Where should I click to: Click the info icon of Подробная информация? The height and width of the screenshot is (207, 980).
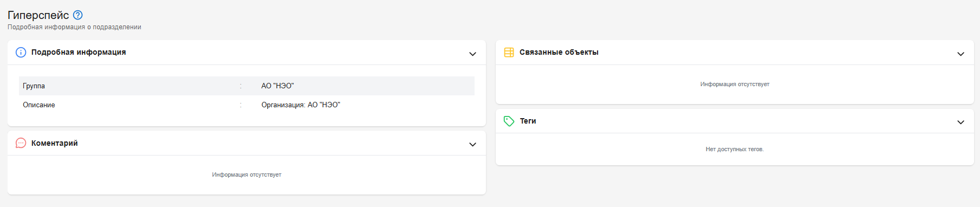tap(21, 53)
